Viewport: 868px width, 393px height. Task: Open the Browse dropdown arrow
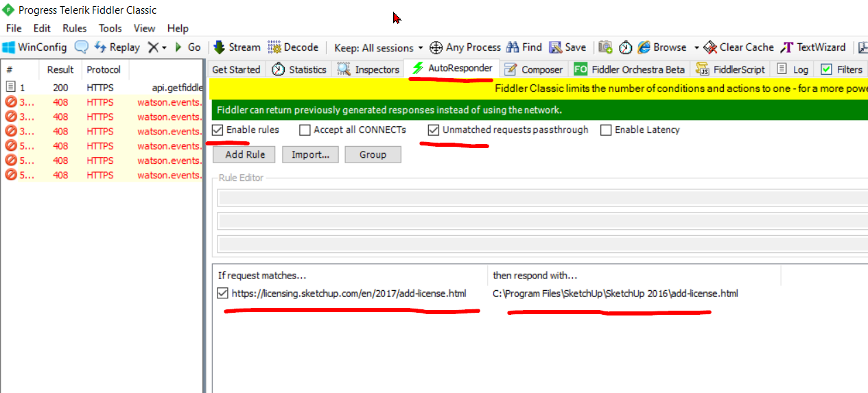click(696, 48)
